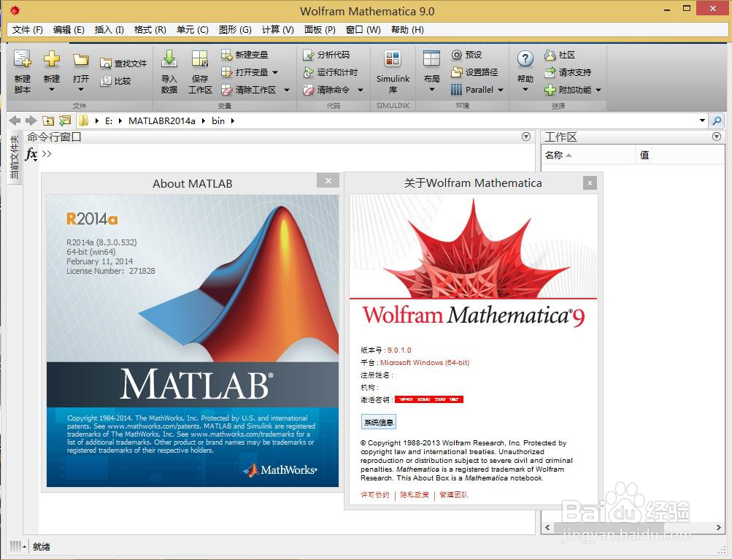The image size is (732, 560).
Task: Open the 许可协约 link
Action: pos(375,494)
